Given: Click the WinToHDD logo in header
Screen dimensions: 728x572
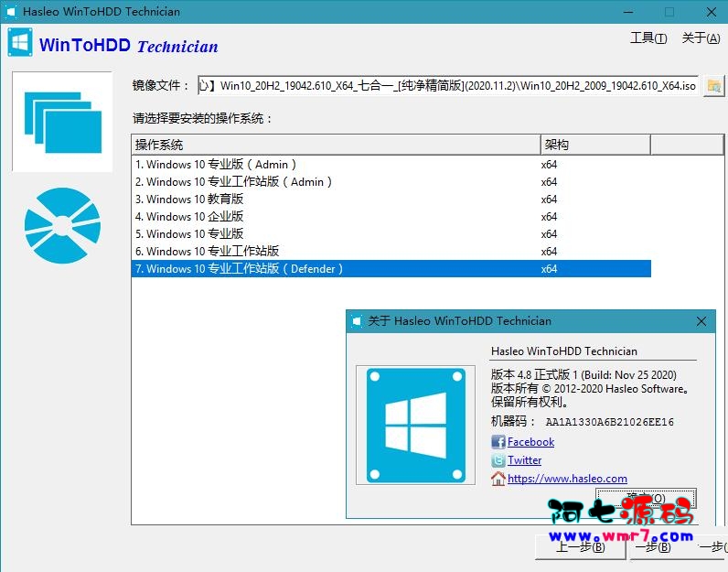Looking at the screenshot, I should [20, 43].
